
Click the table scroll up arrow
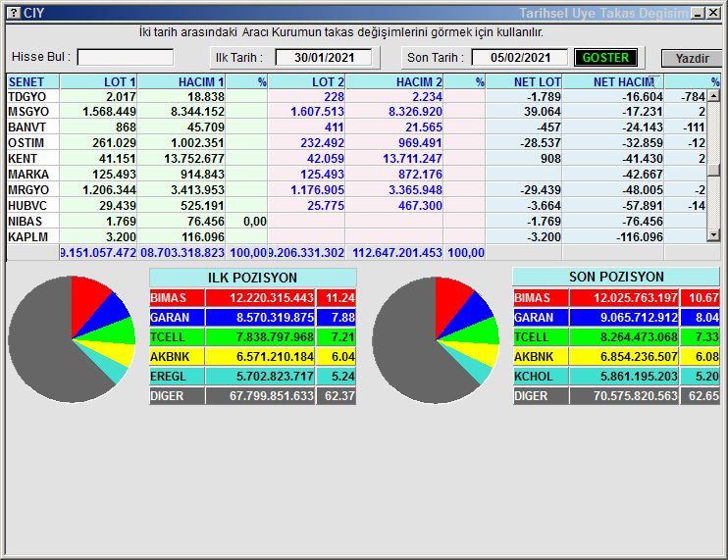[x=713, y=96]
